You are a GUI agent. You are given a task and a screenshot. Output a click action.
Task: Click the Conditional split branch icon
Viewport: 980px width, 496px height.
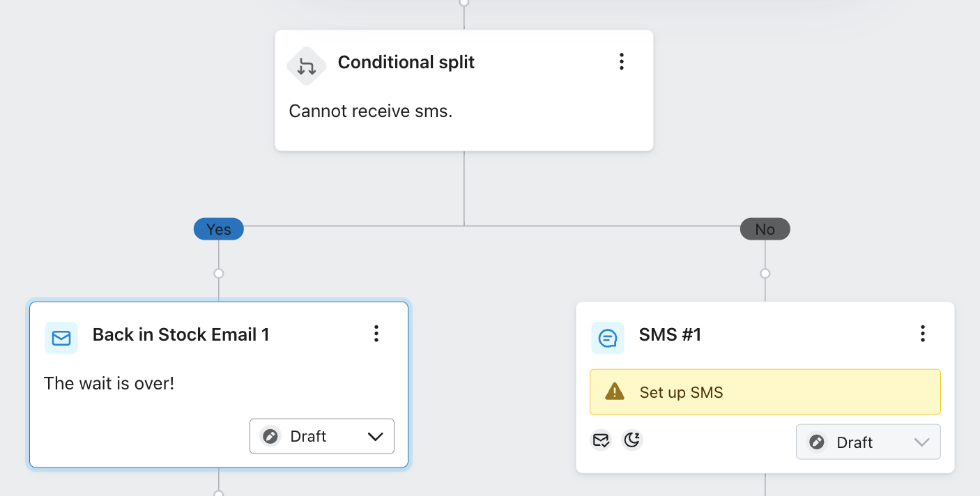coord(307,66)
